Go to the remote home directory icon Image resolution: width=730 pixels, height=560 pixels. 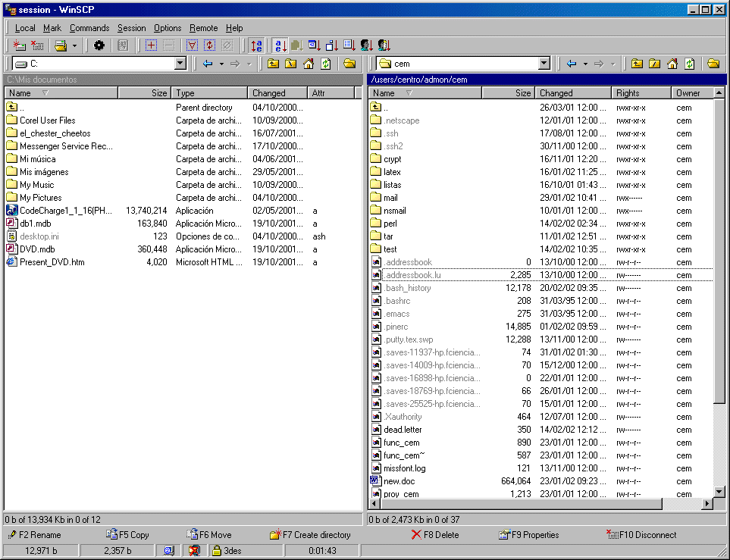pyautogui.click(x=672, y=64)
